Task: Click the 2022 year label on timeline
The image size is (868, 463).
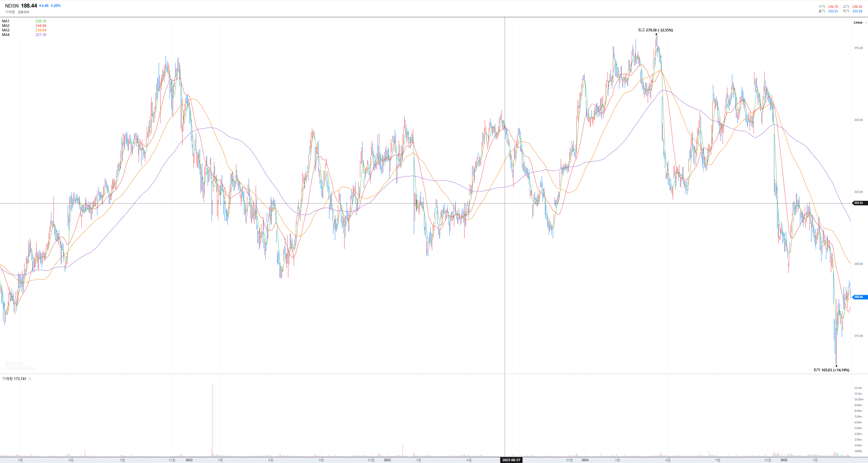Action: [189, 460]
